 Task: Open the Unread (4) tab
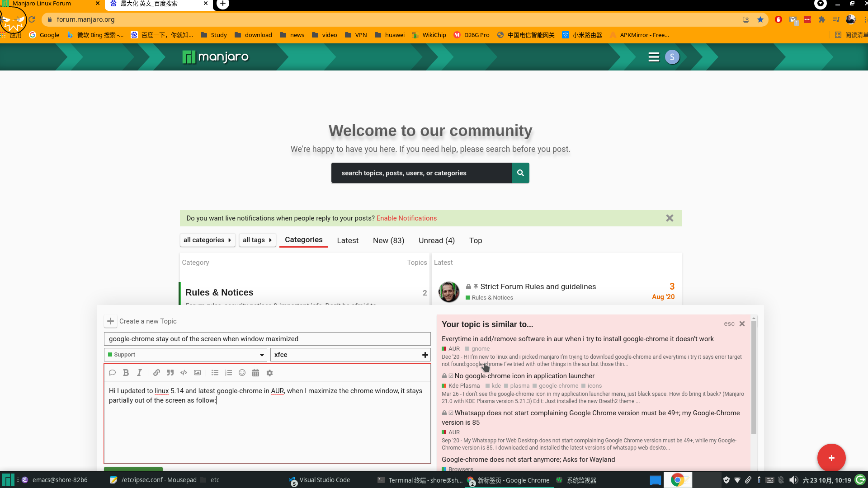436,240
